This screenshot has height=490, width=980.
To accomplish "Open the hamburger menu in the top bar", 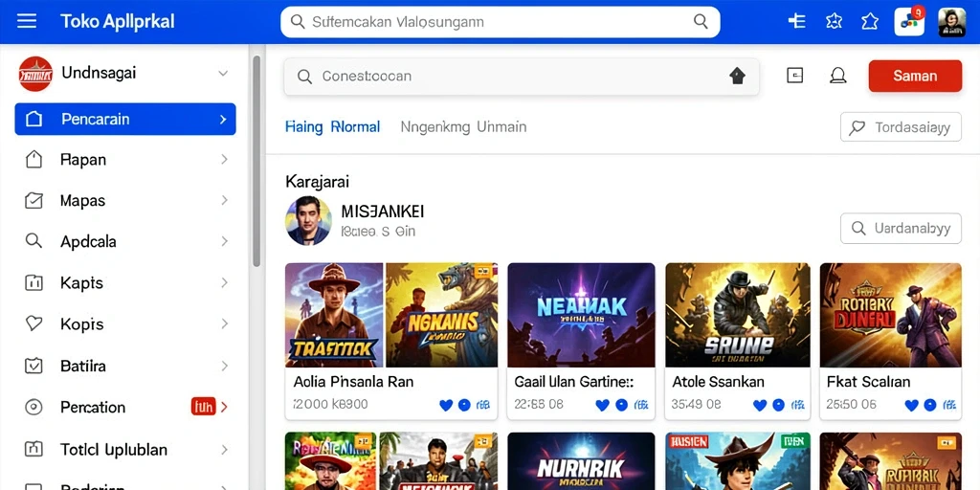I will click(x=26, y=22).
